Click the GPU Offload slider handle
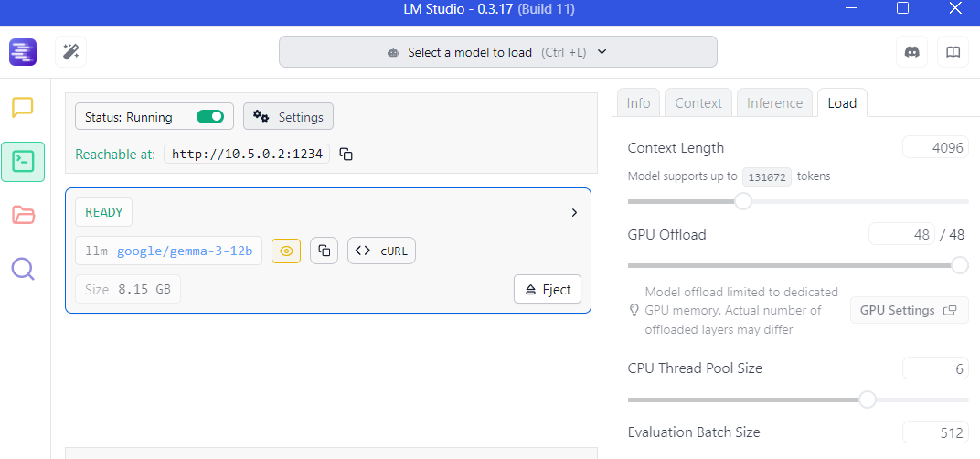This screenshot has width=980, height=459. (960, 265)
